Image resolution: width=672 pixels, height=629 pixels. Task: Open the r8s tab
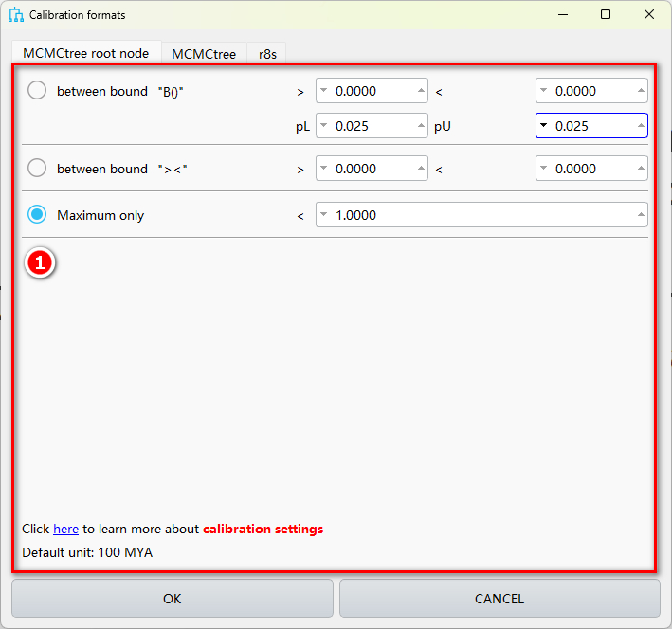pyautogui.click(x=267, y=54)
